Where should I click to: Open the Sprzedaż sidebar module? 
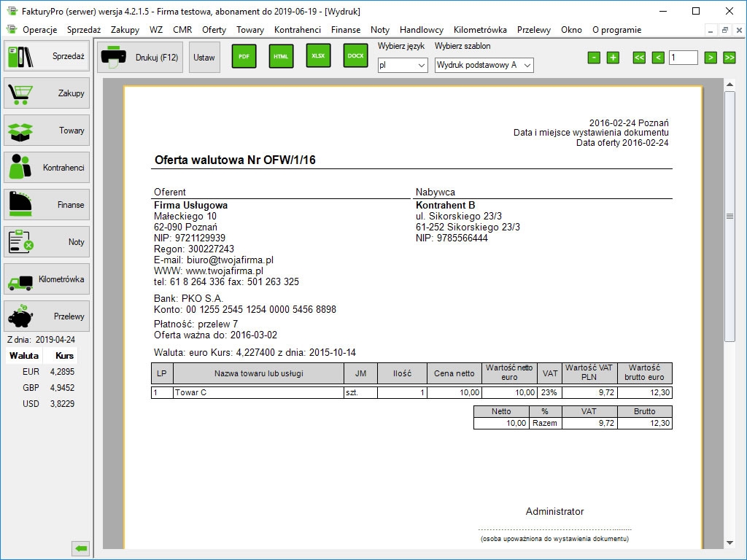[47, 56]
